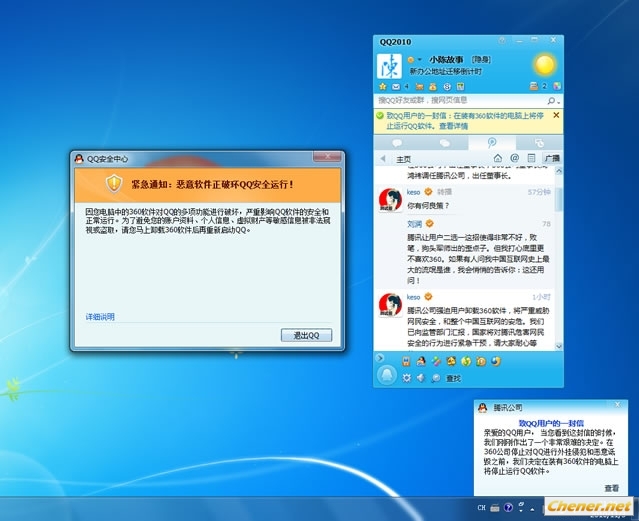
Task: Open 查看详情 link in yellow notice bar
Action: point(453,126)
